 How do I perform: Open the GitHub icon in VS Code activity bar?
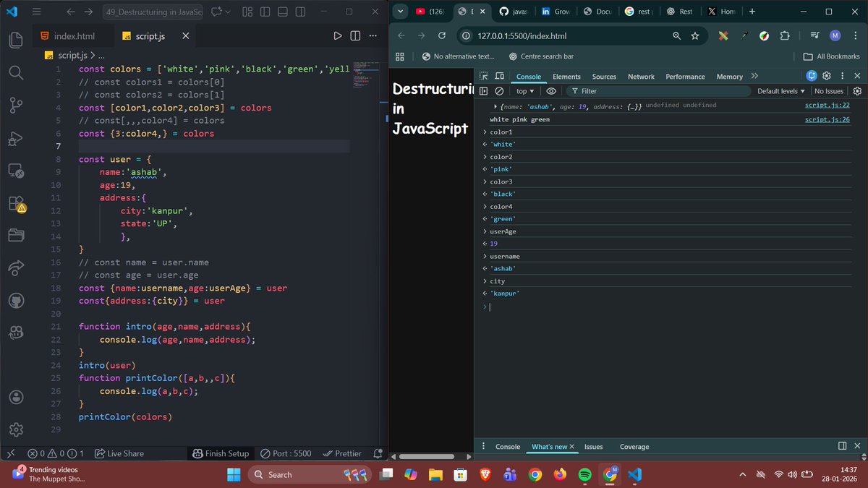pyautogui.click(x=16, y=300)
